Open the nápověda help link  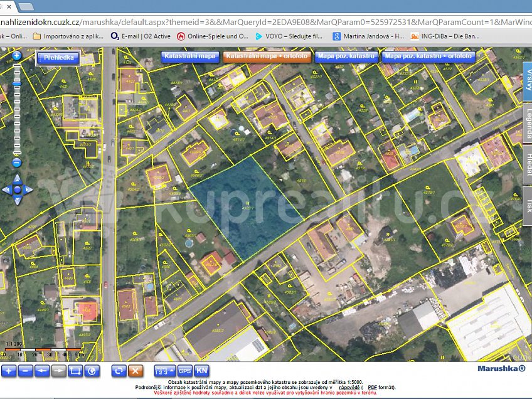pos(349,388)
